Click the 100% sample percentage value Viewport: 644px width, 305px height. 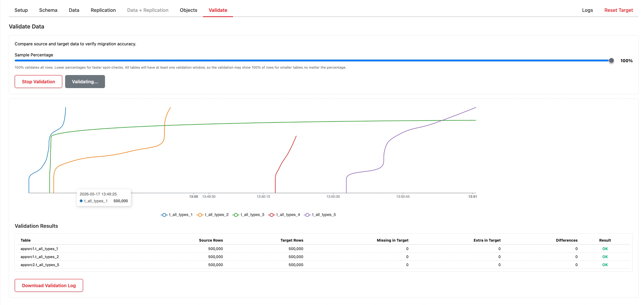click(x=626, y=61)
